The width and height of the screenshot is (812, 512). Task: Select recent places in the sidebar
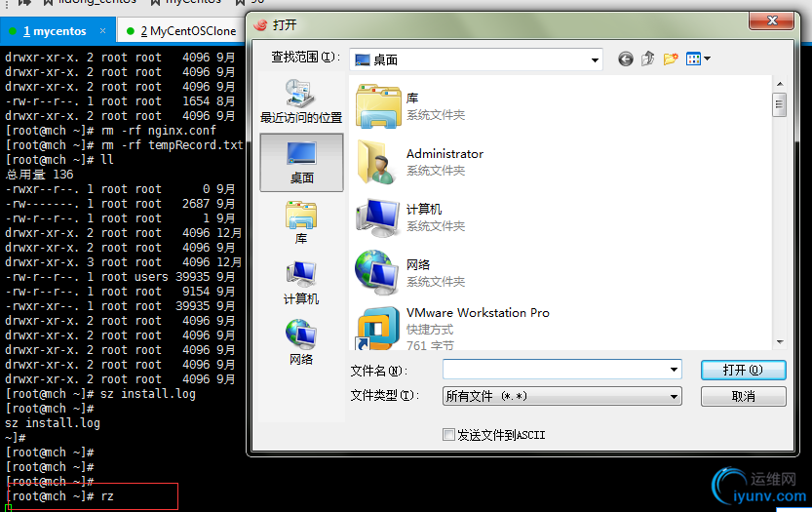301,101
